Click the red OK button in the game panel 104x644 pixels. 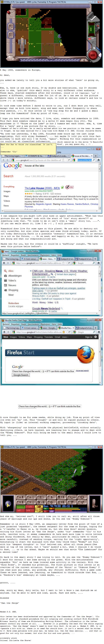tap(93, 55)
